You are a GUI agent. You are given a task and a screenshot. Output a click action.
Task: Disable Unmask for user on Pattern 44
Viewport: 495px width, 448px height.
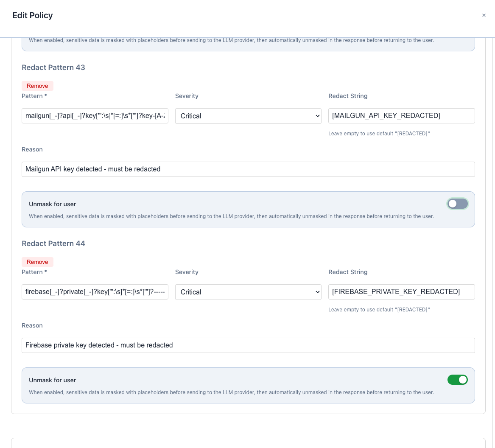coord(457,380)
